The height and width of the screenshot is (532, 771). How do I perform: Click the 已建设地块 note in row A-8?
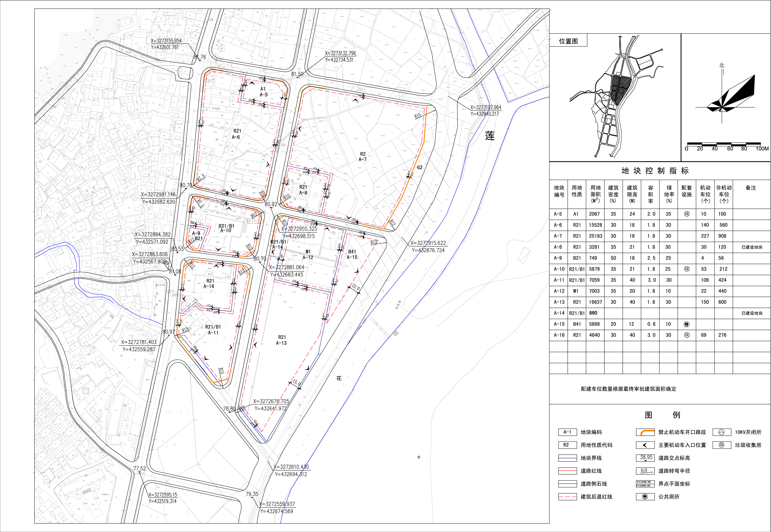[752, 247]
